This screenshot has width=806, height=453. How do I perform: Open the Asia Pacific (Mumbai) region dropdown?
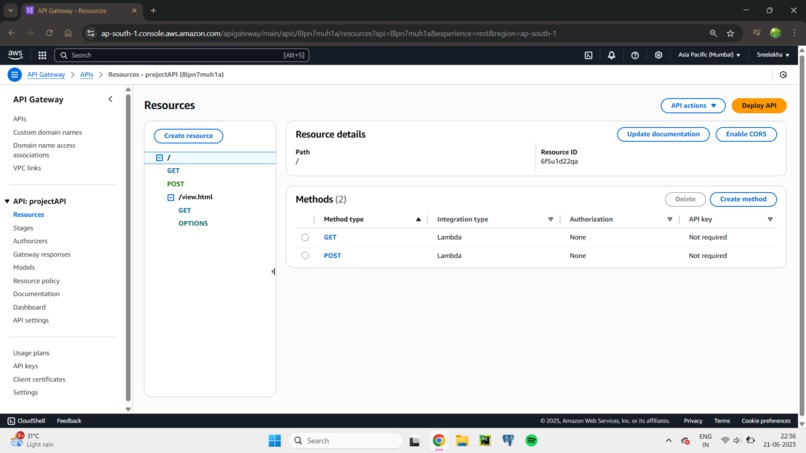709,55
